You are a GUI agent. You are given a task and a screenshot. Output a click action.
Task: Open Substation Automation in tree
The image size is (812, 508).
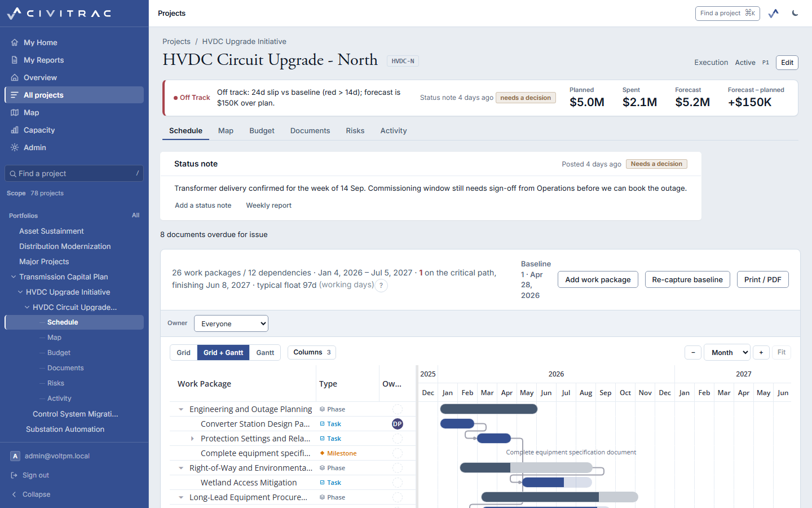(x=65, y=429)
